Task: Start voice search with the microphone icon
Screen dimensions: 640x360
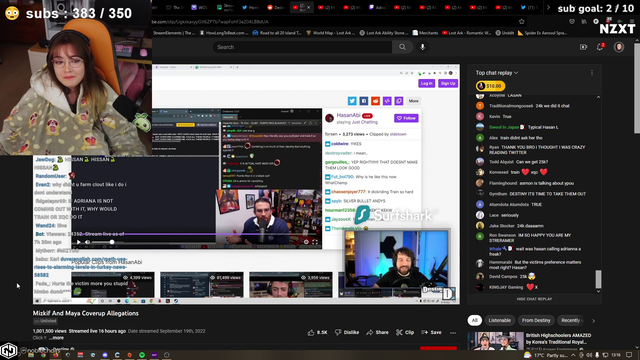Action: [x=422, y=47]
